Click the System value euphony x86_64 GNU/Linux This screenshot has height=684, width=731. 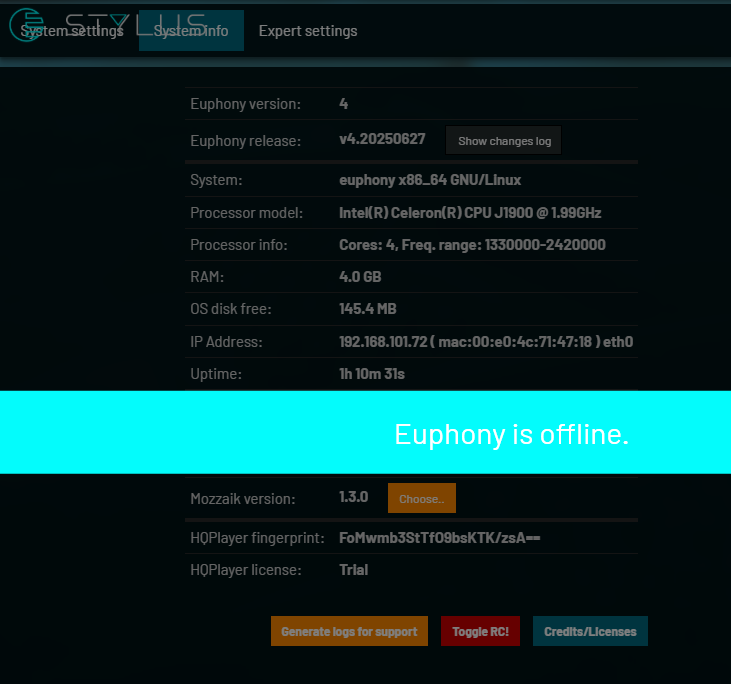coord(430,180)
